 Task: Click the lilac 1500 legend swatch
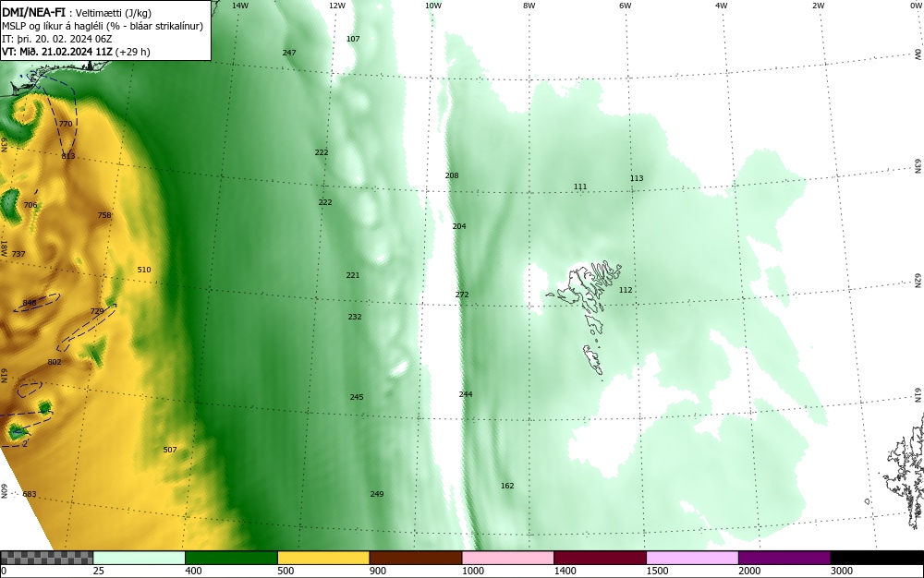pyautogui.click(x=692, y=558)
